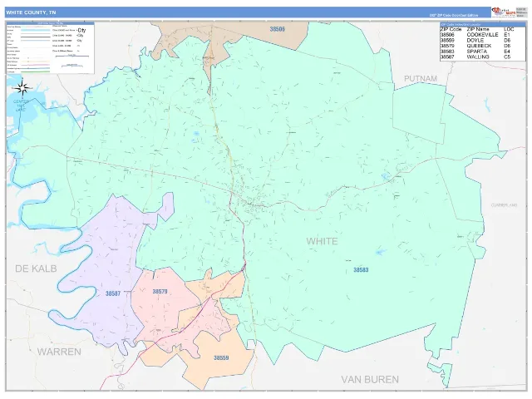Click the blue water line sample in the legend
532x399 pixels.
[x=36, y=30]
